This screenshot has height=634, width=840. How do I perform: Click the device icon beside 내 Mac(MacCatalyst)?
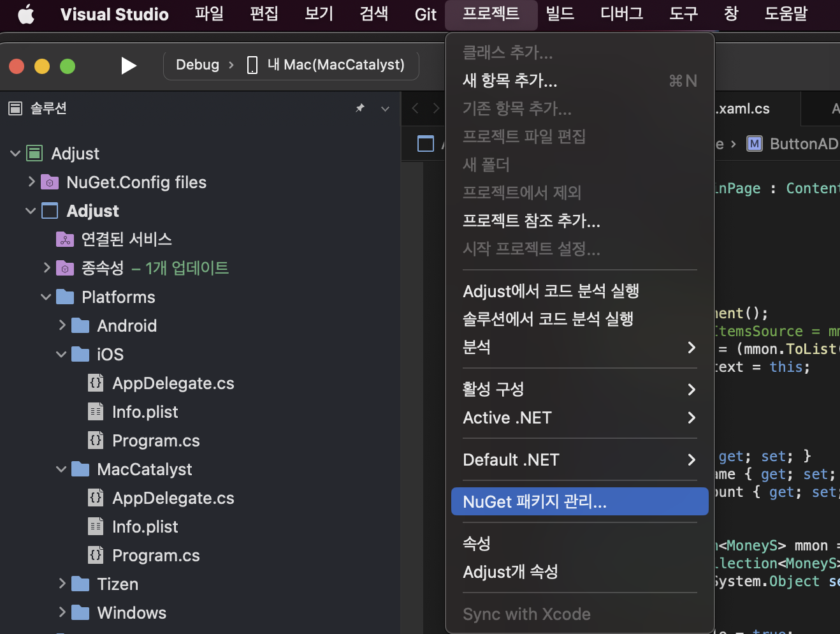coord(252,65)
